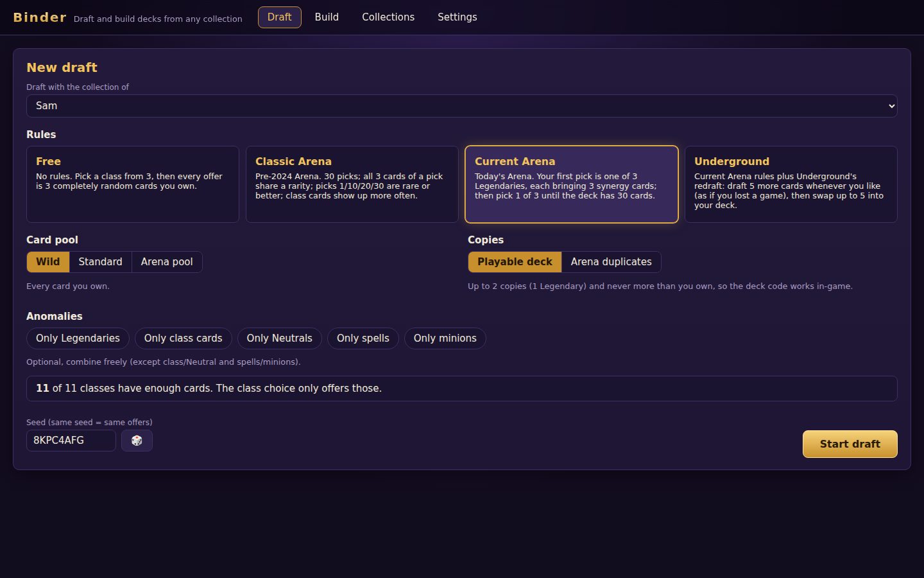
Task: Click the 'Seed (same seed = same offers)' label
Action: tap(89, 423)
